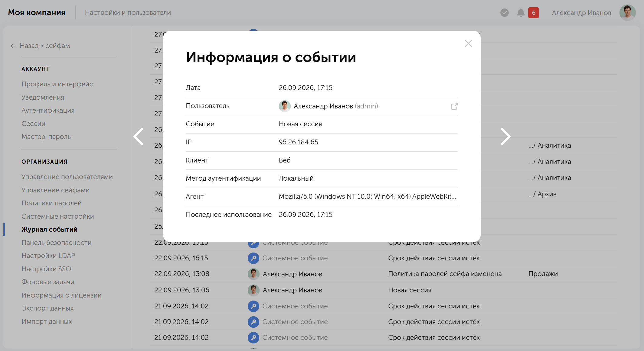
Task: Click the checkmark status icon in header
Action: [x=505, y=13]
